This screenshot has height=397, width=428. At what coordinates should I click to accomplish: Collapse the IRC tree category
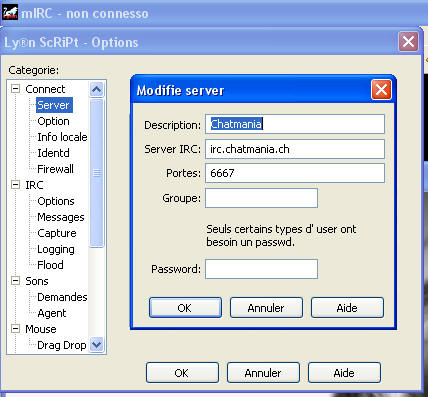click(15, 185)
